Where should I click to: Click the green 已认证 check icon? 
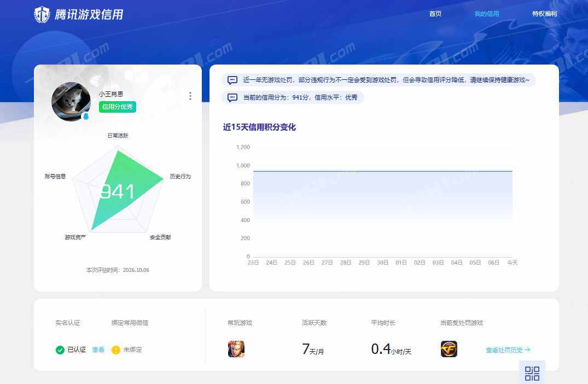click(60, 350)
